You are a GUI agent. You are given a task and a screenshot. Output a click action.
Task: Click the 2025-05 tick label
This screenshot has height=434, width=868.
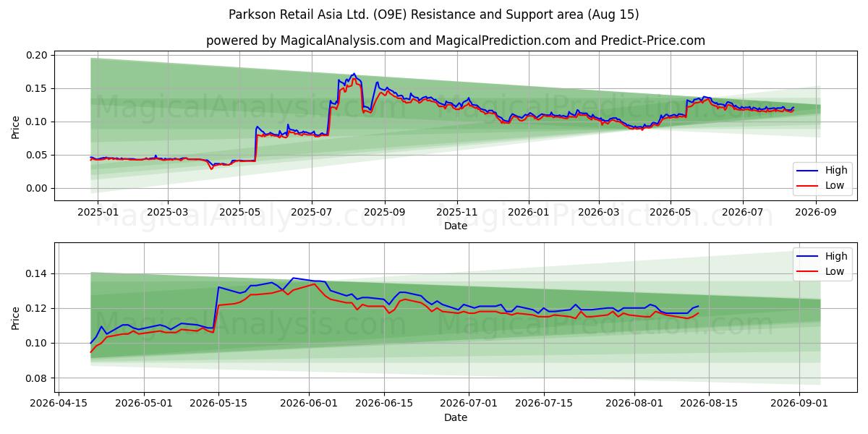[x=239, y=212]
